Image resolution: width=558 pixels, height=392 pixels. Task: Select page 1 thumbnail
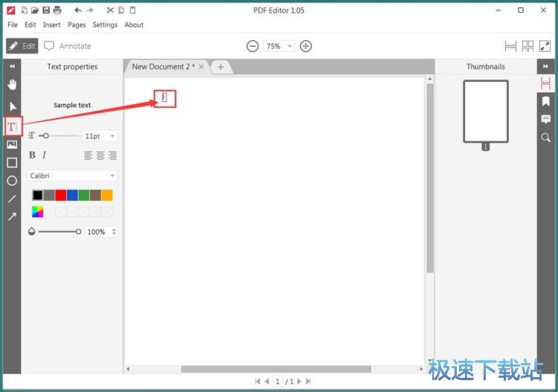point(486,112)
